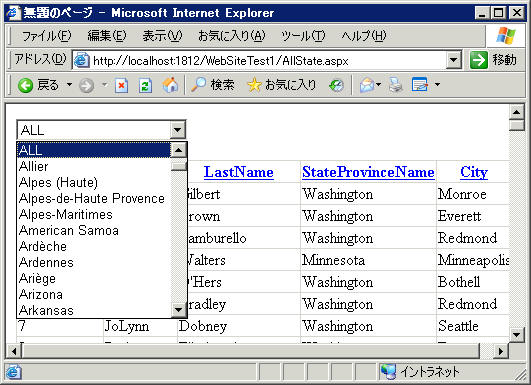Viewport: 531px width, 385px height.
Task: Sort by the StateProvinceName column link
Action: tap(368, 172)
